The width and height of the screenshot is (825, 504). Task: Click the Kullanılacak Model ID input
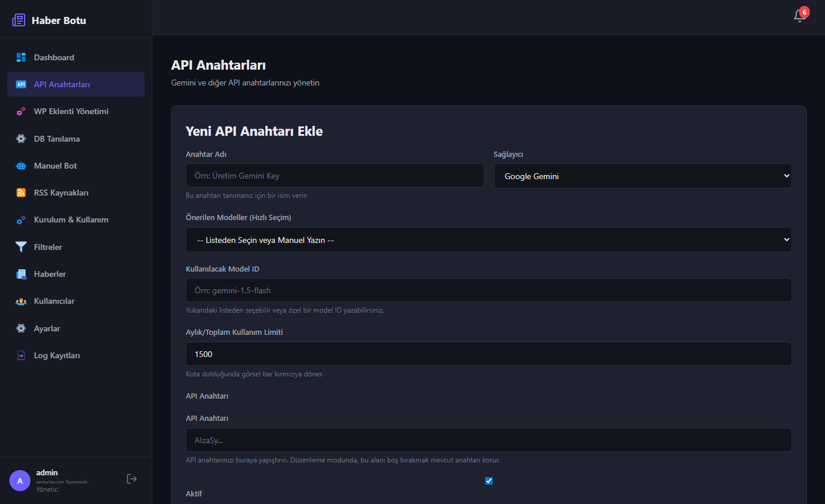tap(488, 290)
